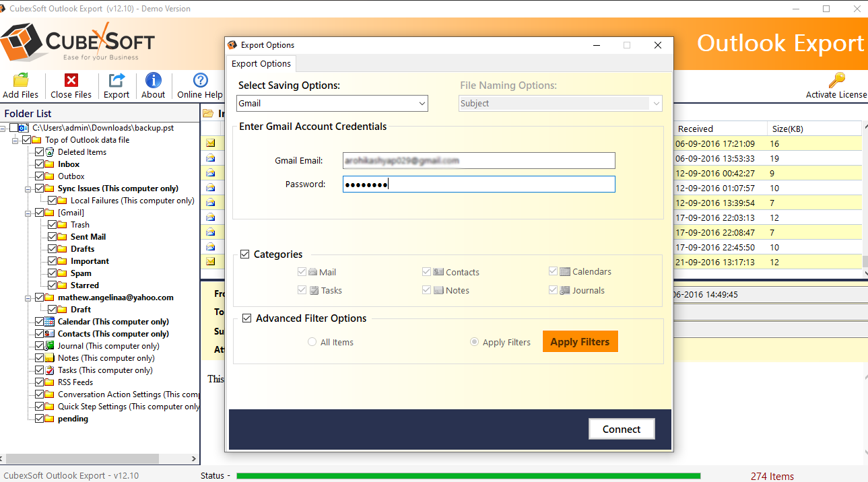
Task: Select Quick Step Settings folder
Action: [129, 407]
